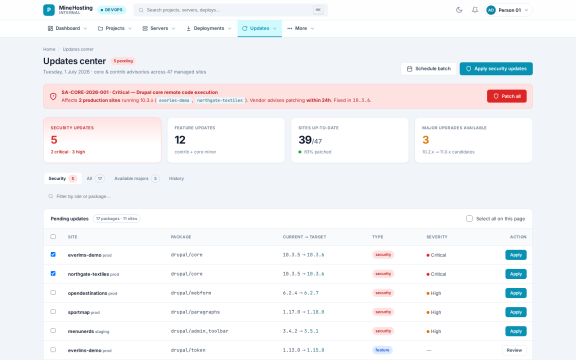
Task: Switch to the Available majors tab
Action: pos(136,179)
